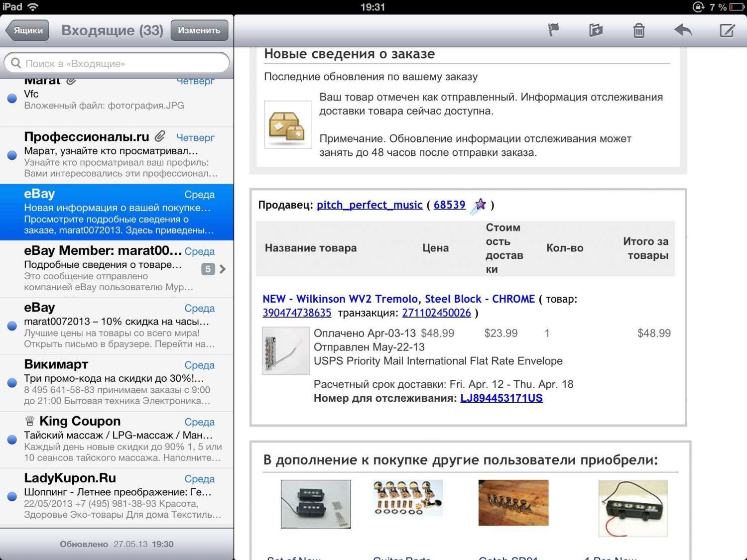Flag the open eBay message
747x560 pixels.
click(553, 30)
